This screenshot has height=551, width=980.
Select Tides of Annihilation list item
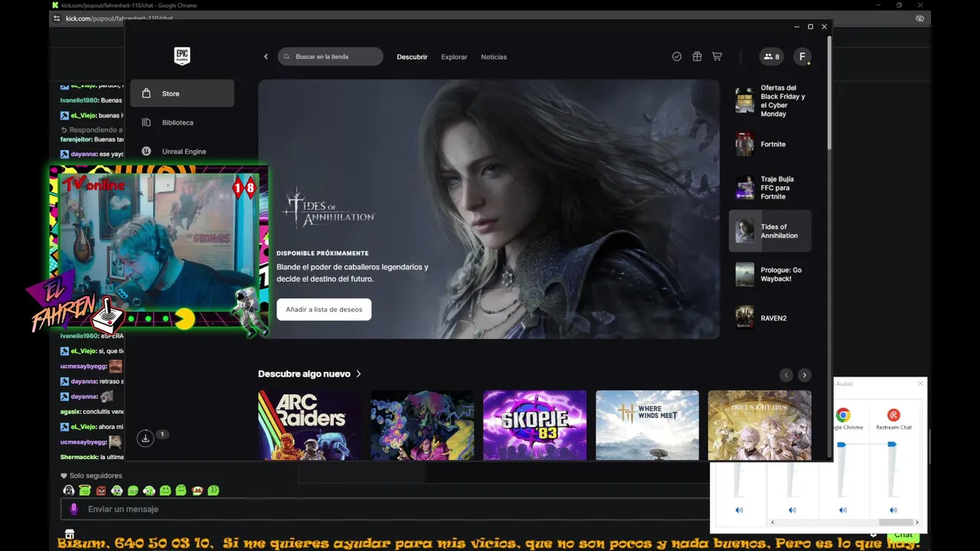click(x=770, y=231)
